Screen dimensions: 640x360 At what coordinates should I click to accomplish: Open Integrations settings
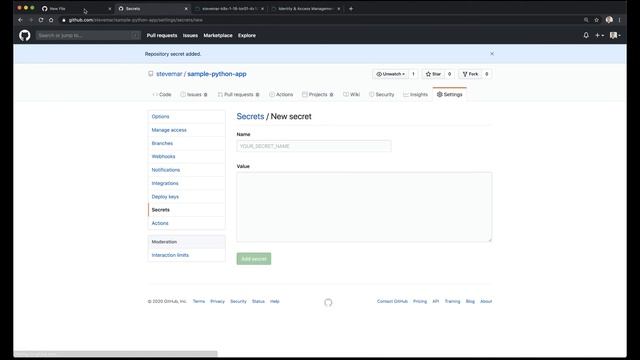coord(187,183)
